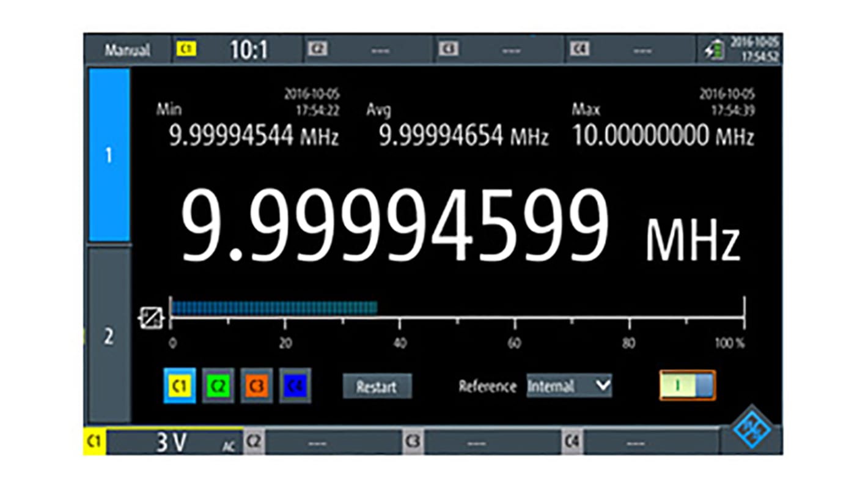Click the battery charging status icon
The width and height of the screenshot is (868, 488).
pos(714,51)
